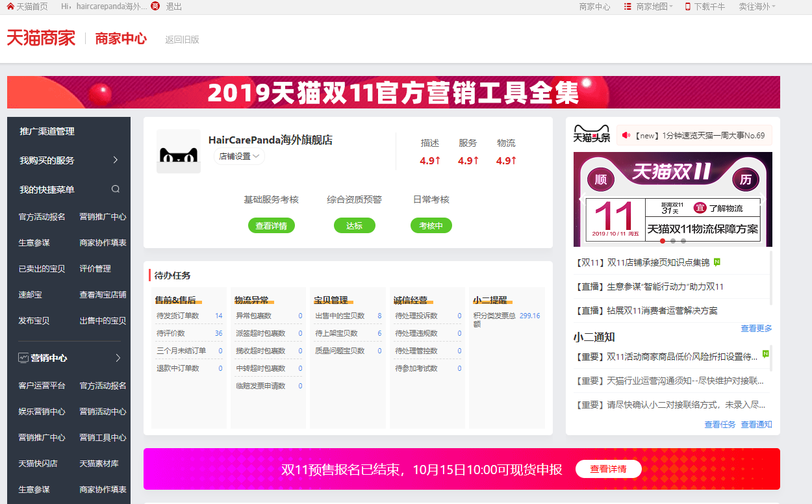Click 临赔发票申请数 row

pos(269,386)
